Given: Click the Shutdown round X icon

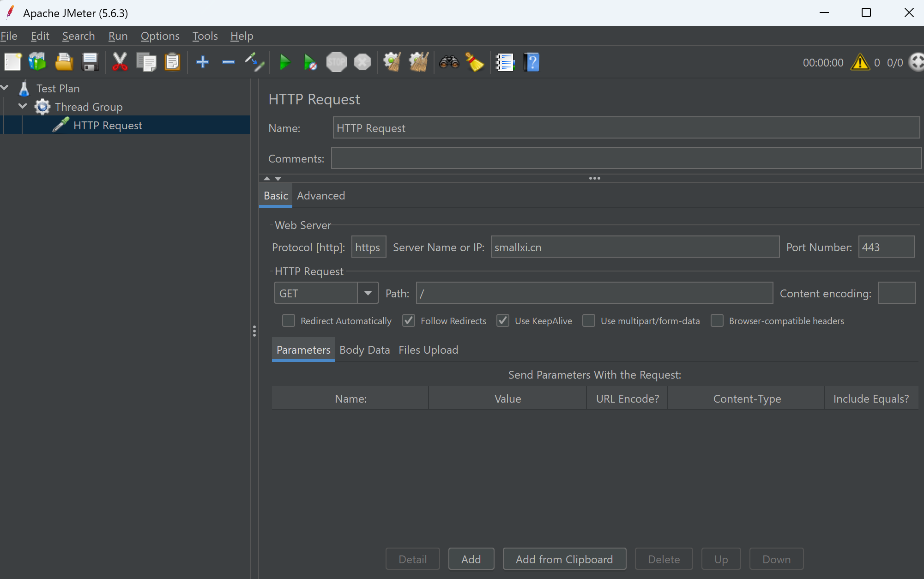Looking at the screenshot, I should pos(362,62).
